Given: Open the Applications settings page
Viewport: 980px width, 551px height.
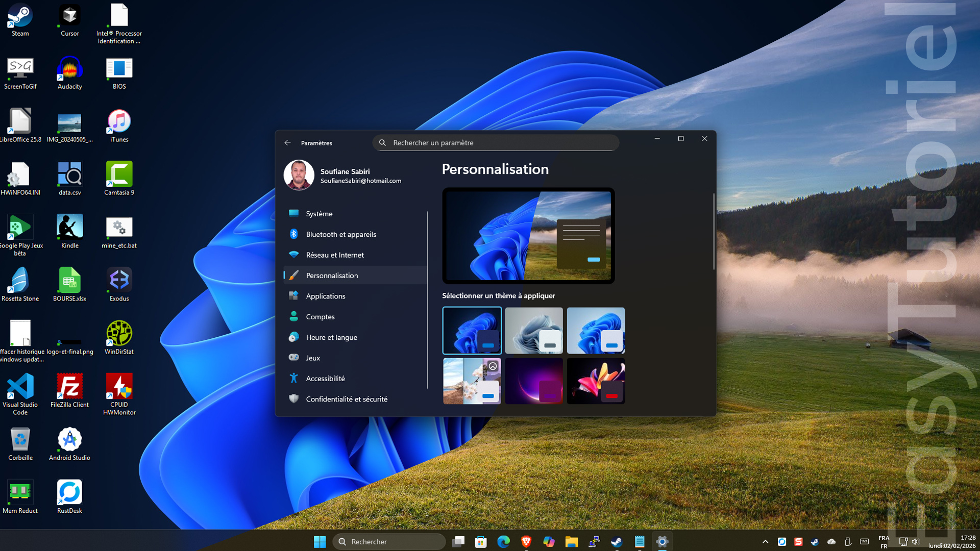Looking at the screenshot, I should pyautogui.click(x=325, y=296).
